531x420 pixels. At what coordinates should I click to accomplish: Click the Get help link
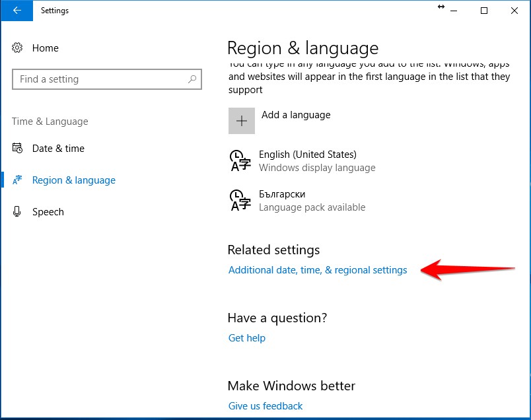(247, 338)
